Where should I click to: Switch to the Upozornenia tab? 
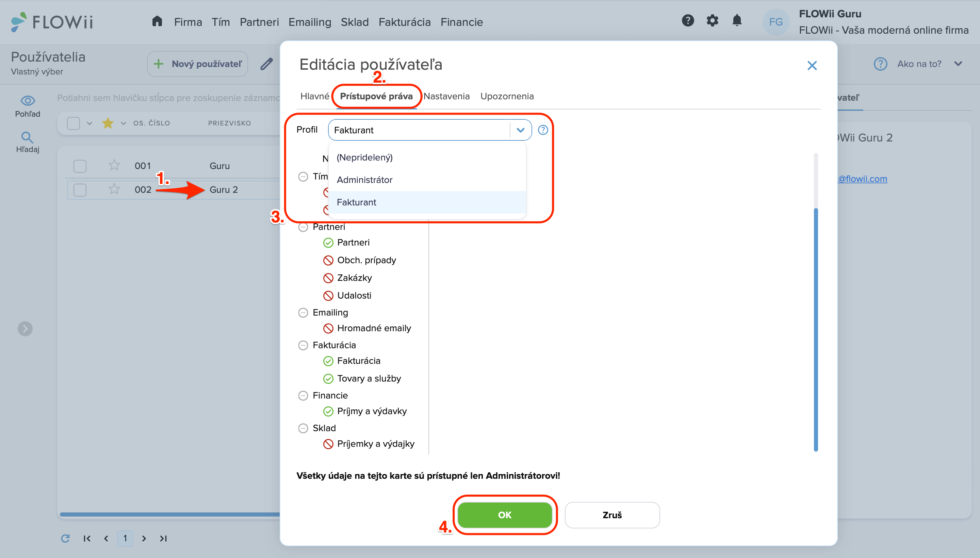point(507,96)
